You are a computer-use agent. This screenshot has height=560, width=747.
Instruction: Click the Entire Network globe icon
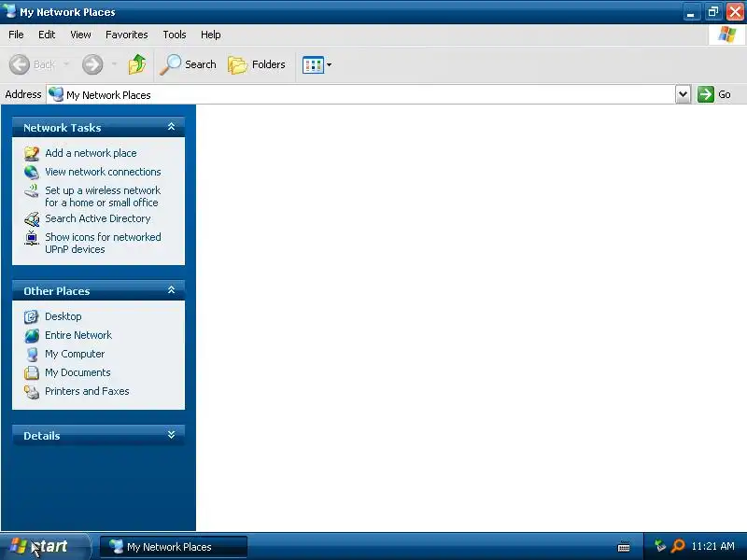[x=32, y=335]
